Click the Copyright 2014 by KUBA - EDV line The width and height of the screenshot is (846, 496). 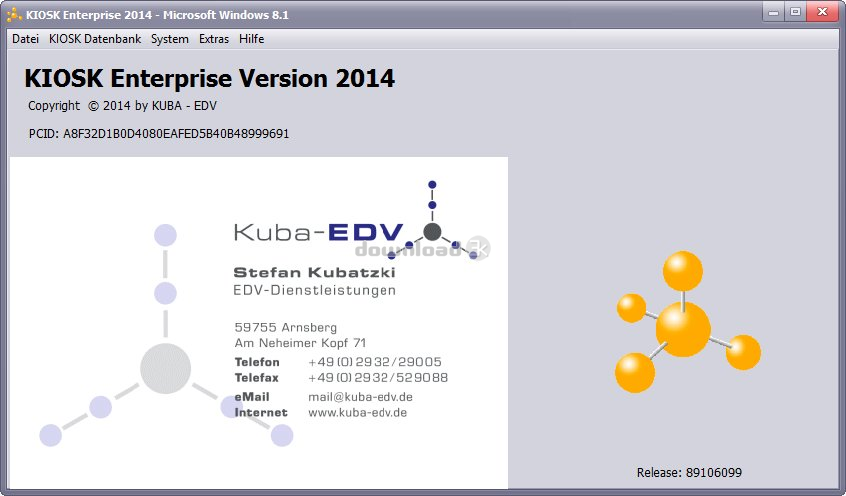pos(122,106)
